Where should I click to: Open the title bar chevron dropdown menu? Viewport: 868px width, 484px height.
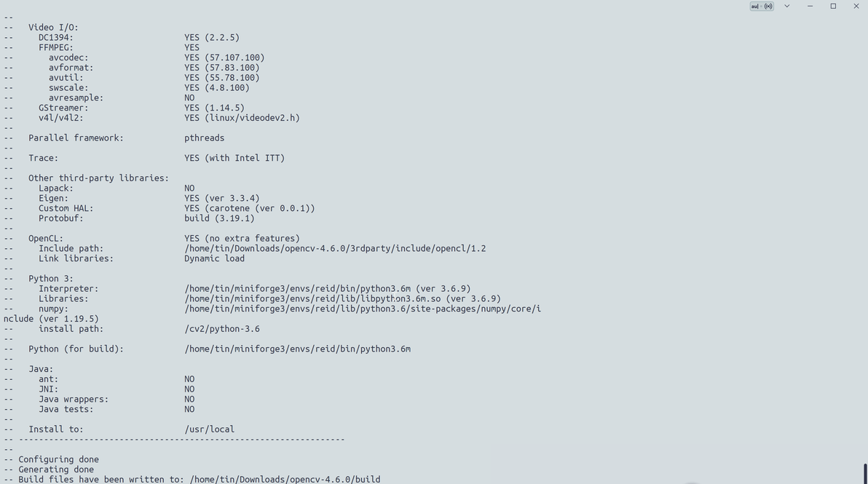pos(786,7)
